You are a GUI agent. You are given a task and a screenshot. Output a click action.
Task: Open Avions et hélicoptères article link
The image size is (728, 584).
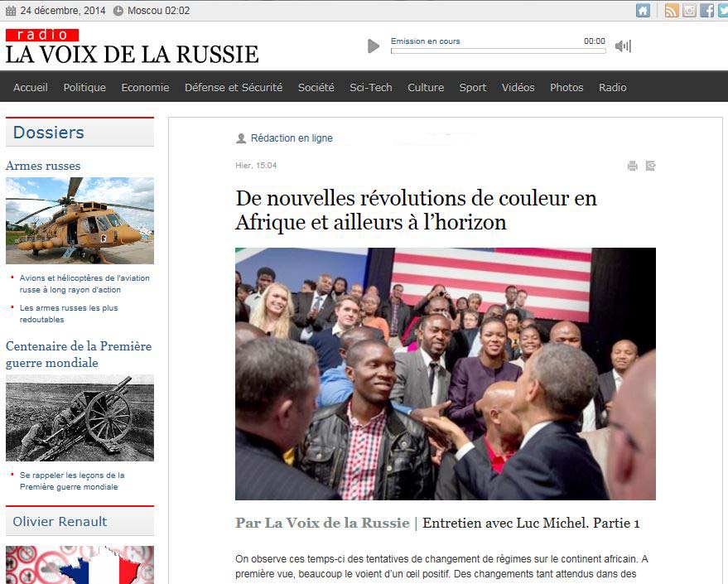click(84, 283)
